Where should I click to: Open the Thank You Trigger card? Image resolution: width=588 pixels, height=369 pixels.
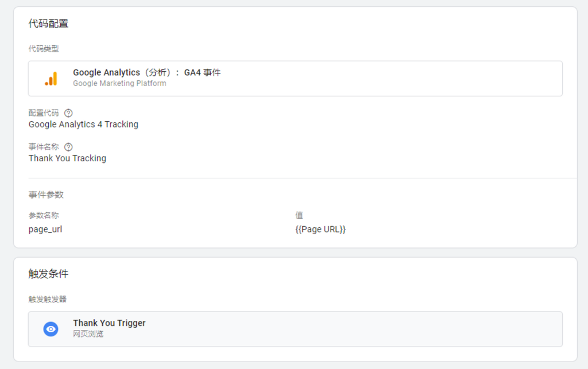click(295, 329)
